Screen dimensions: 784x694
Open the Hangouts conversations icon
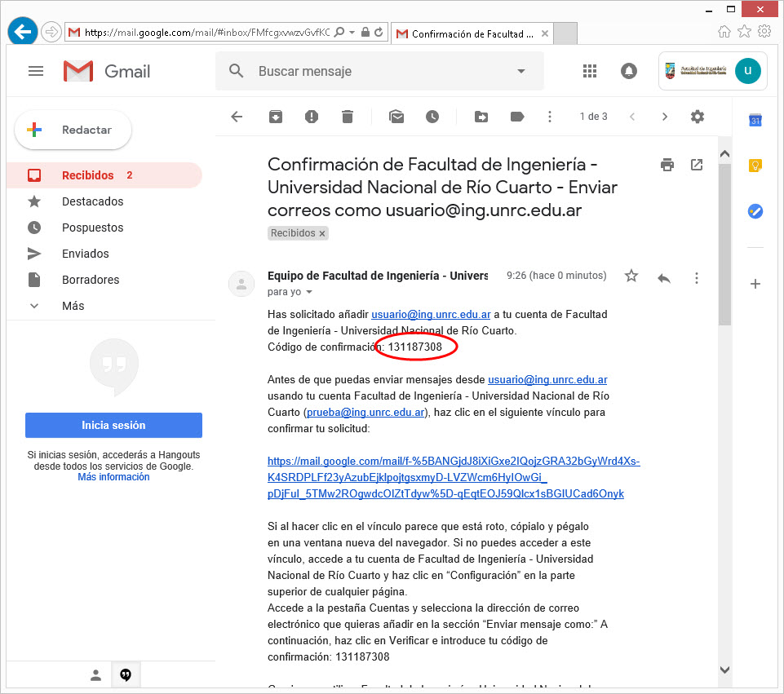[126, 675]
